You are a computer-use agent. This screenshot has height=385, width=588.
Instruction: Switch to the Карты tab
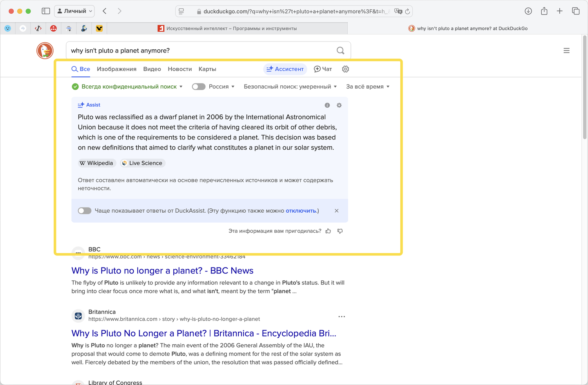(x=207, y=69)
